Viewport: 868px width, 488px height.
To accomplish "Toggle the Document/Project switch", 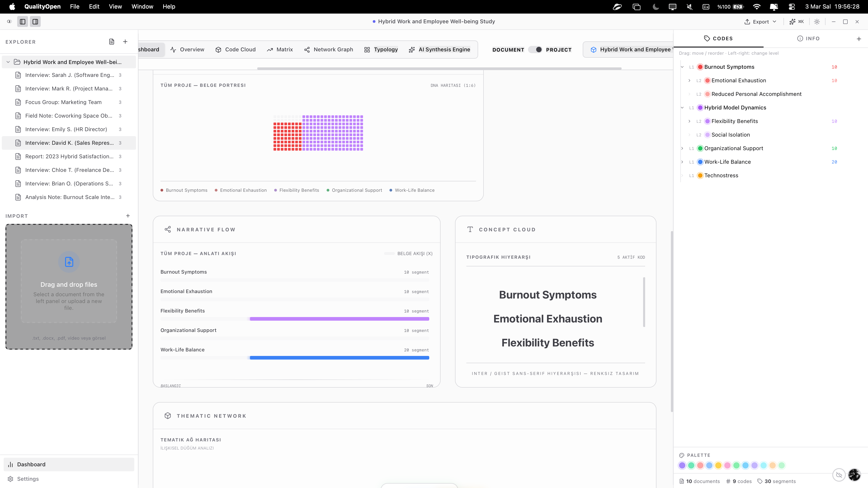I will pyautogui.click(x=535, y=50).
